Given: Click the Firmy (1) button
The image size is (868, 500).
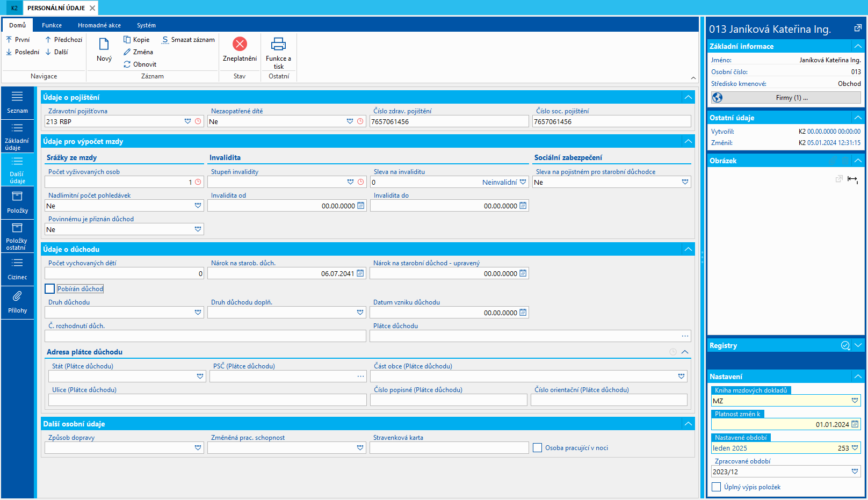Looking at the screenshot, I should click(791, 98).
